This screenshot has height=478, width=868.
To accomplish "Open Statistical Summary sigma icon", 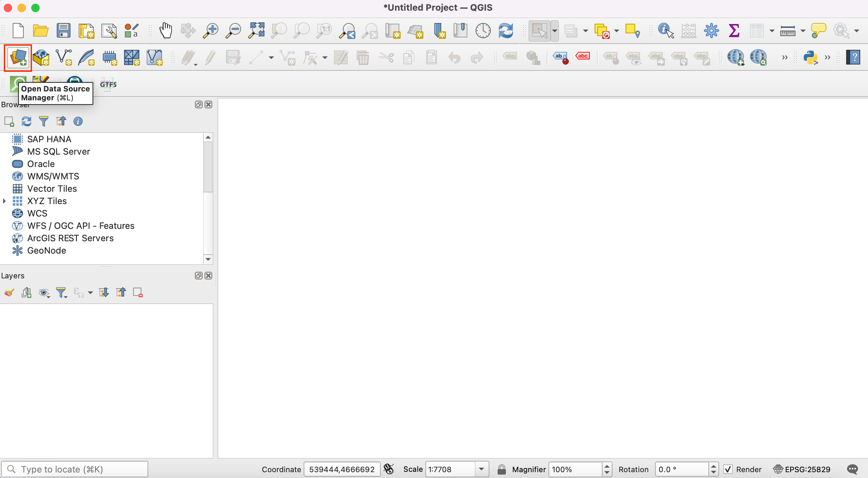I will pyautogui.click(x=734, y=31).
